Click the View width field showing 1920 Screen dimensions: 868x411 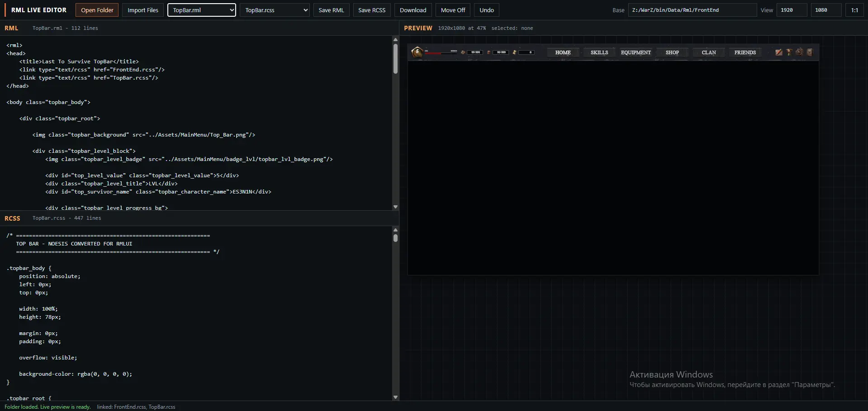tap(792, 10)
